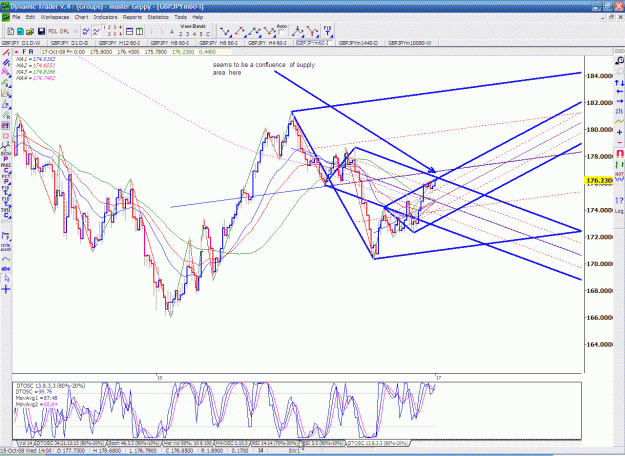Select Wave Bands letter A
Image resolution: width=625 pixels, height=456 pixels.
pyautogui.click(x=172, y=32)
